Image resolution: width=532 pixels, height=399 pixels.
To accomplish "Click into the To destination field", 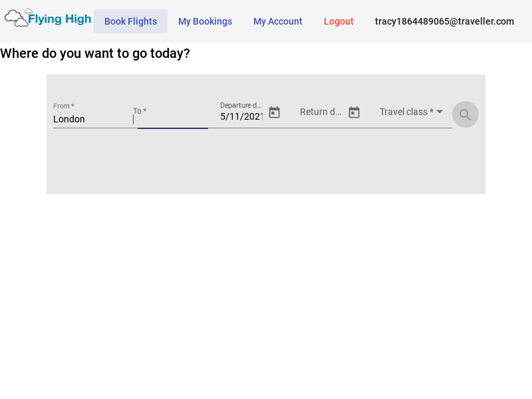I will (172, 120).
